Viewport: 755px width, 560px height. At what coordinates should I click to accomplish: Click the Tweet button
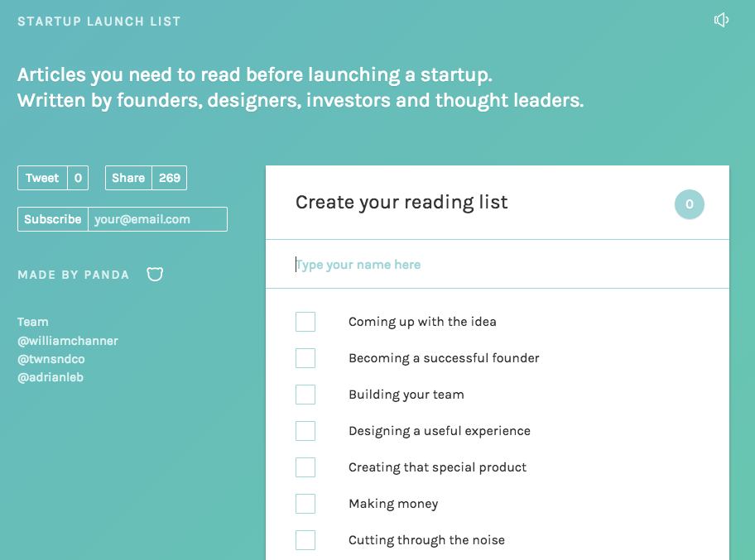(42, 178)
